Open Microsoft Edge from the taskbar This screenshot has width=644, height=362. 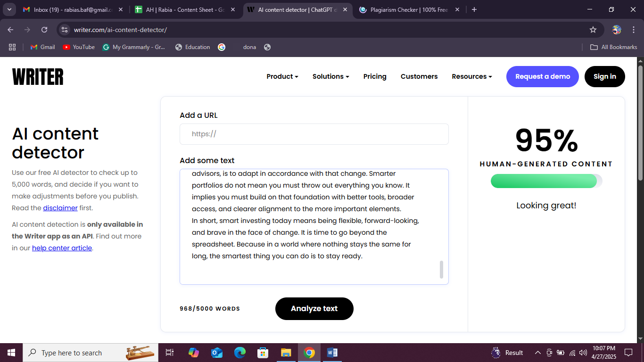tap(240, 353)
